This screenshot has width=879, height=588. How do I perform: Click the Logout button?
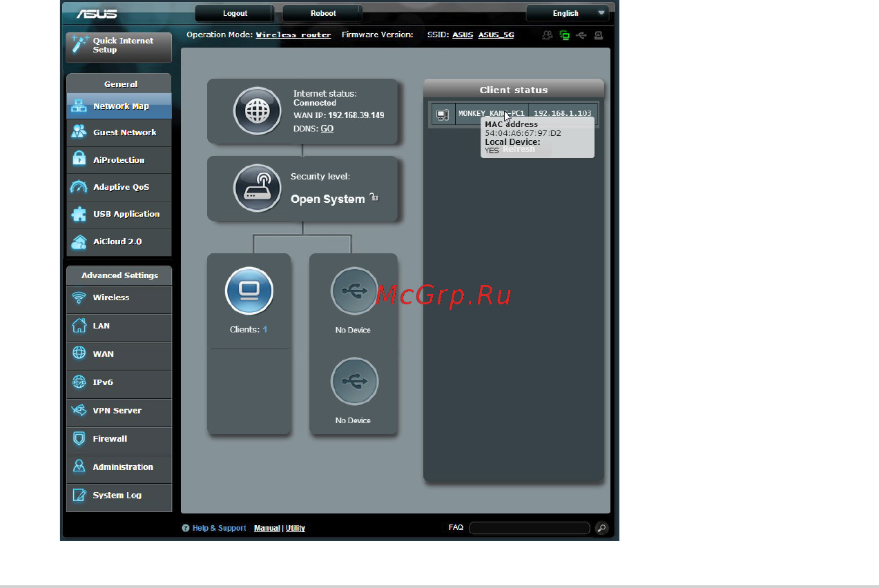(235, 13)
